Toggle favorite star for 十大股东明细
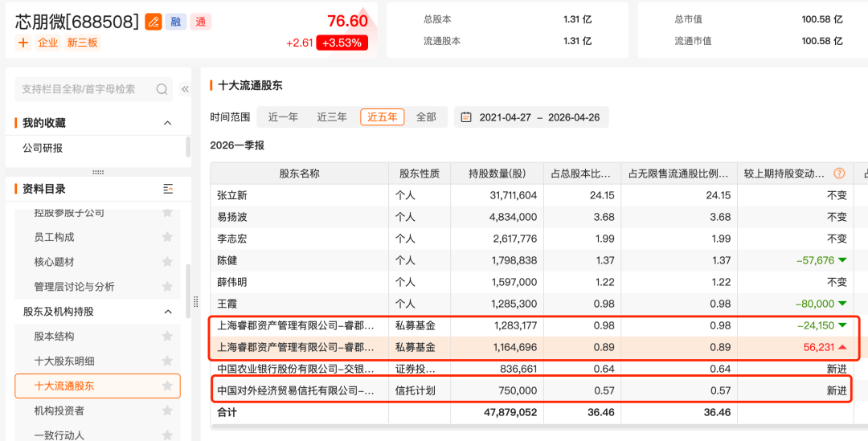 coord(167,361)
